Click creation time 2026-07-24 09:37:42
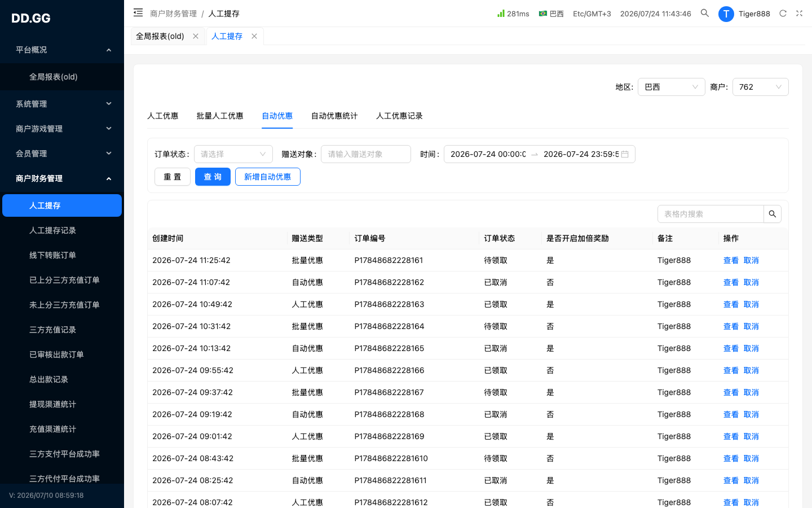The height and width of the screenshot is (508, 812). [x=192, y=392]
